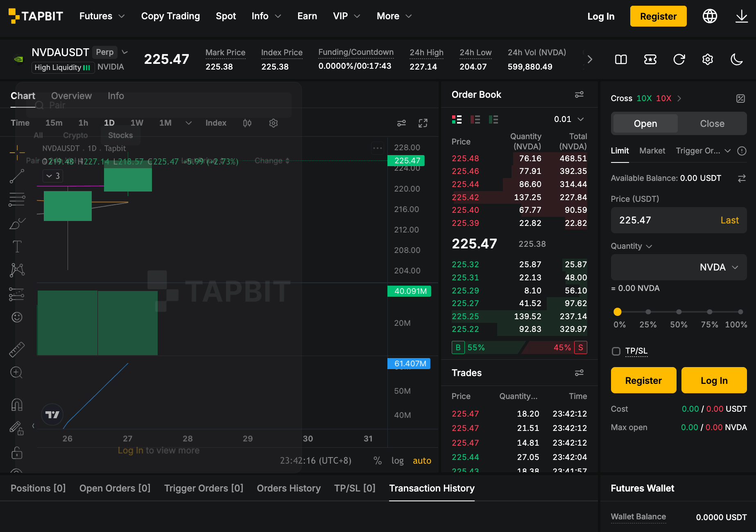Show both bids and asks view
Image resolution: width=756 pixels, height=532 pixels.
point(457,119)
